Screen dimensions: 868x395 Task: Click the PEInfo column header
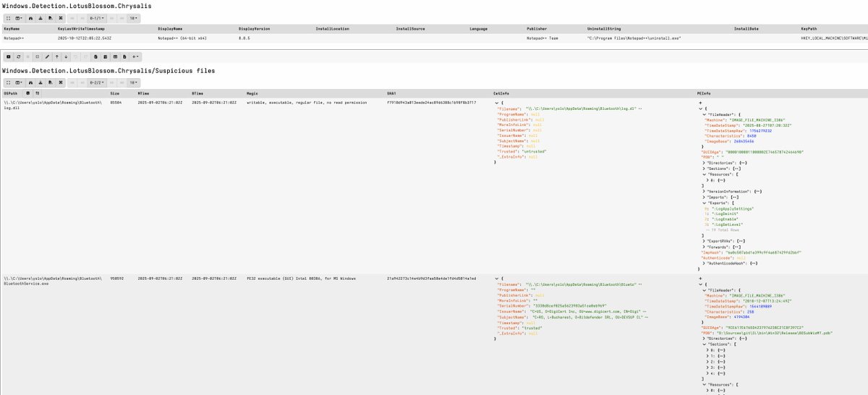point(704,93)
